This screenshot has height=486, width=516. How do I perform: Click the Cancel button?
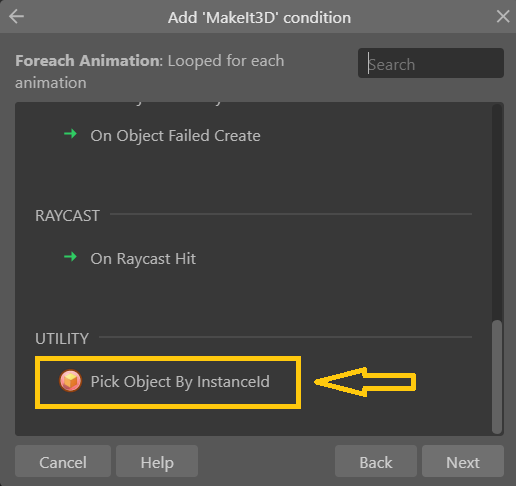tap(63, 461)
